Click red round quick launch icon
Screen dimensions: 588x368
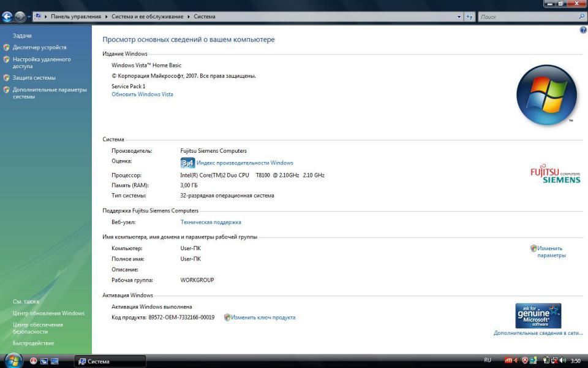tap(33, 361)
